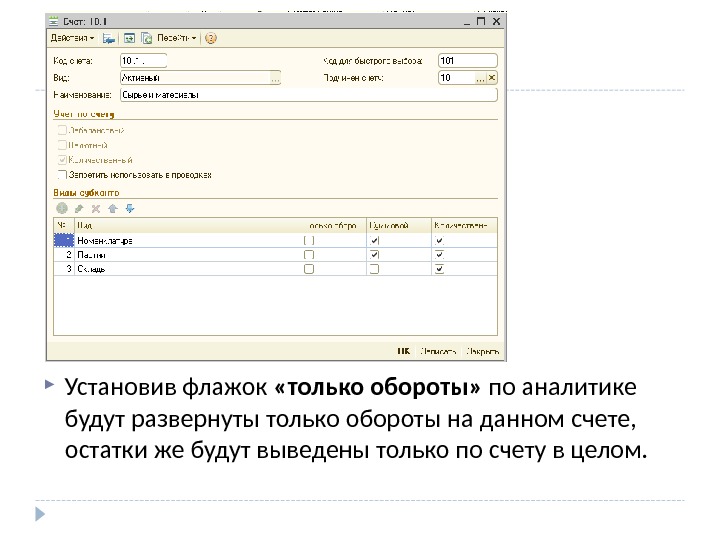
Task: Open the Подчинен счету ellipsis selector
Action: [480, 79]
